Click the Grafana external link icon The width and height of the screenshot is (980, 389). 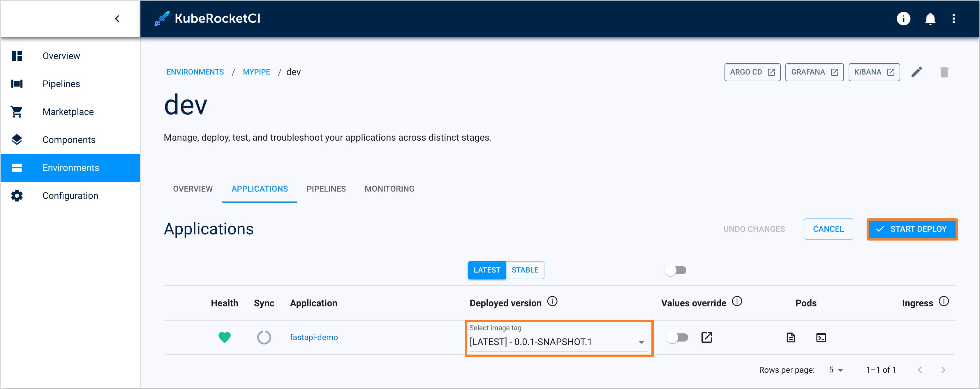click(835, 71)
